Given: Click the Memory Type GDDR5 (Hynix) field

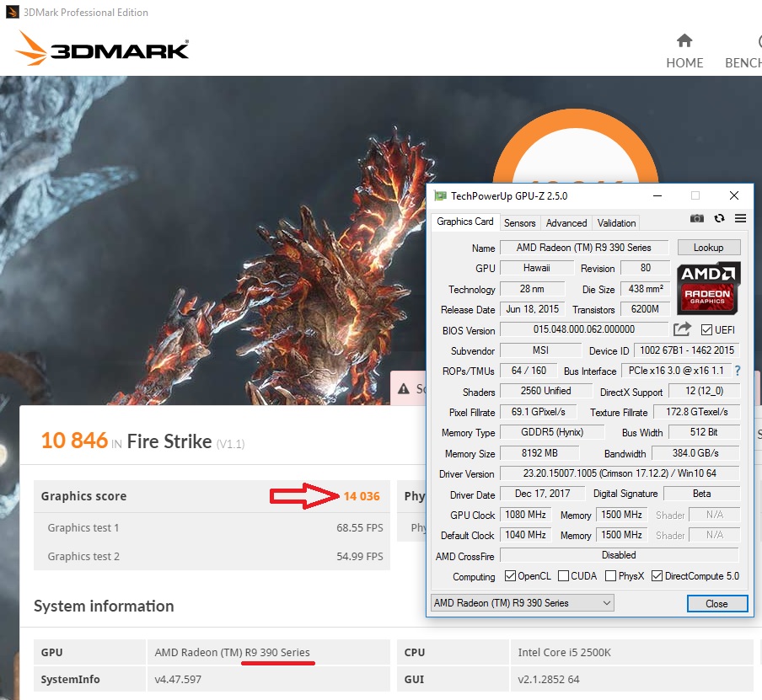Looking at the screenshot, I should [552, 432].
